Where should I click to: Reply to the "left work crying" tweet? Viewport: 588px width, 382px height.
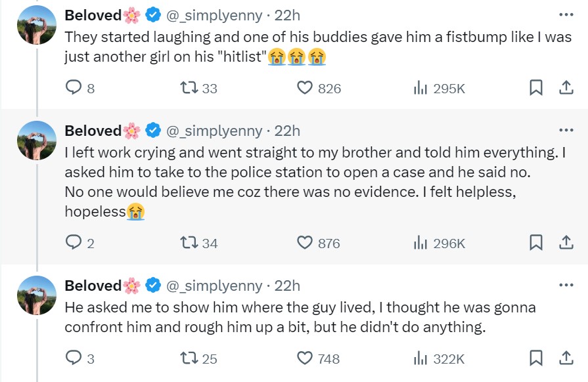[x=73, y=243]
